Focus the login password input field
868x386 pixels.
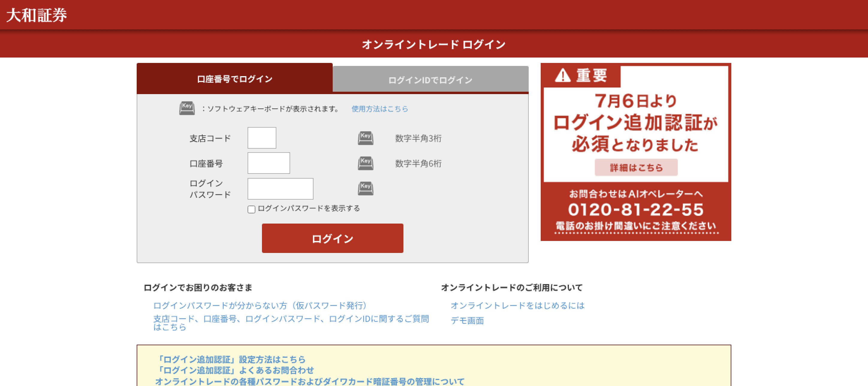click(280, 189)
